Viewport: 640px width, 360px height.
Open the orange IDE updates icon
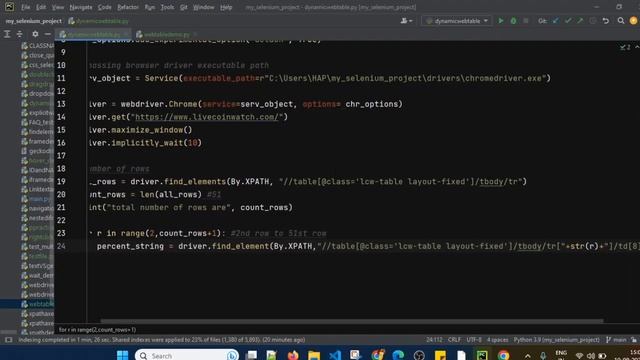633,21
